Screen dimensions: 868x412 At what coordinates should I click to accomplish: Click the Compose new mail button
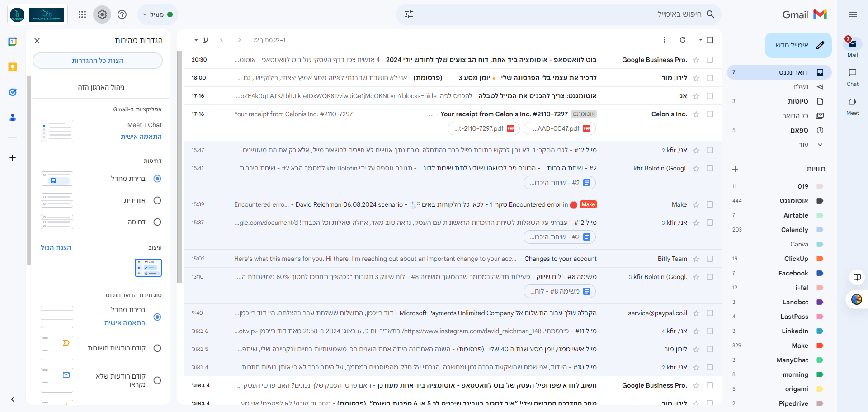[x=798, y=45]
